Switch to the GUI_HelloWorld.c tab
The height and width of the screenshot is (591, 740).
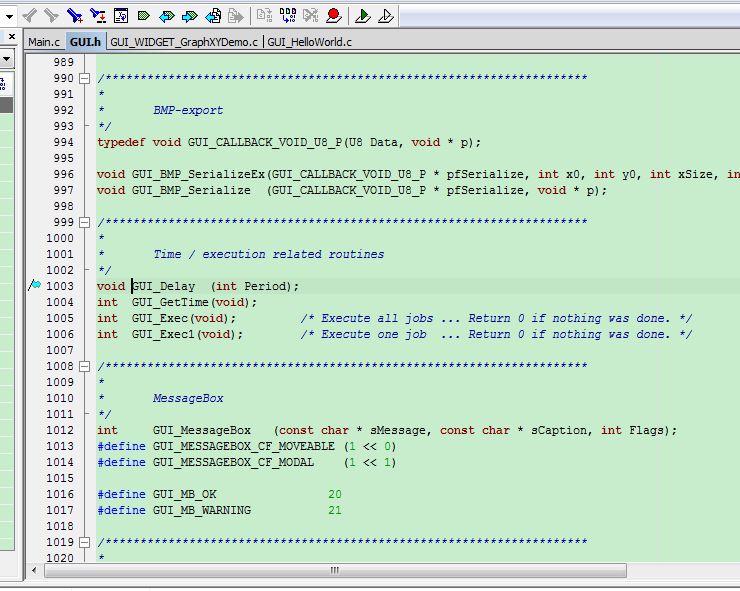pyautogui.click(x=310, y=42)
